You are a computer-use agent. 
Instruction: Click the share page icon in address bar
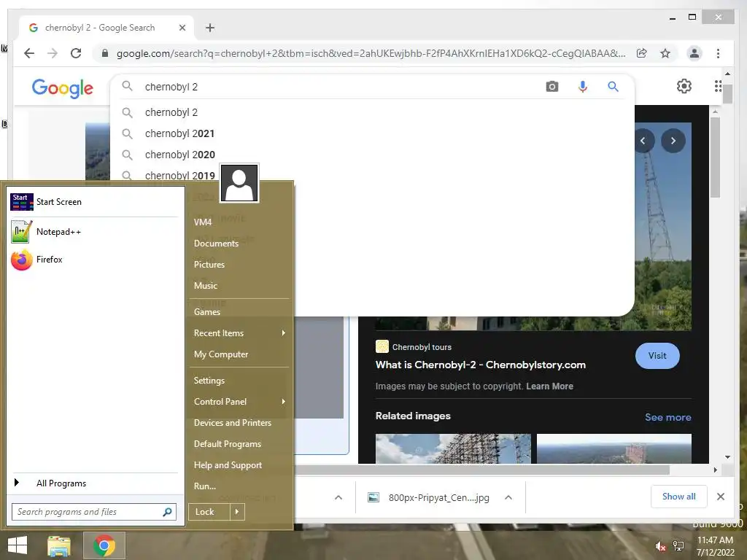(642, 53)
